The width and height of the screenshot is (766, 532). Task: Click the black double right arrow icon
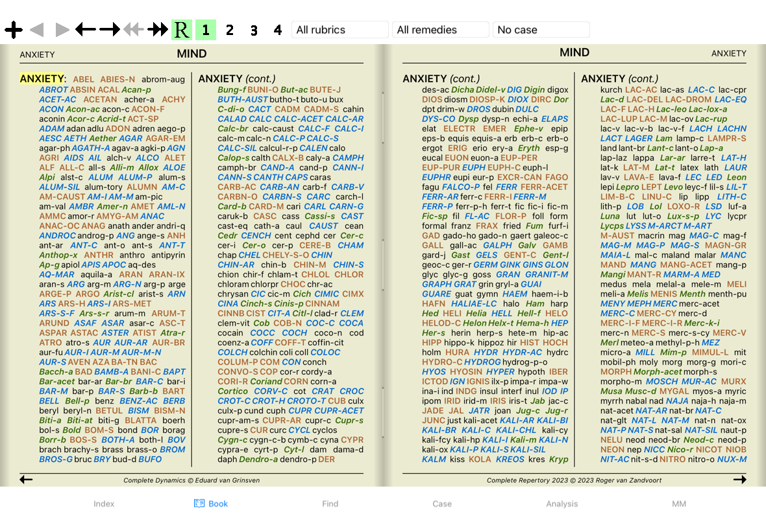point(157,30)
